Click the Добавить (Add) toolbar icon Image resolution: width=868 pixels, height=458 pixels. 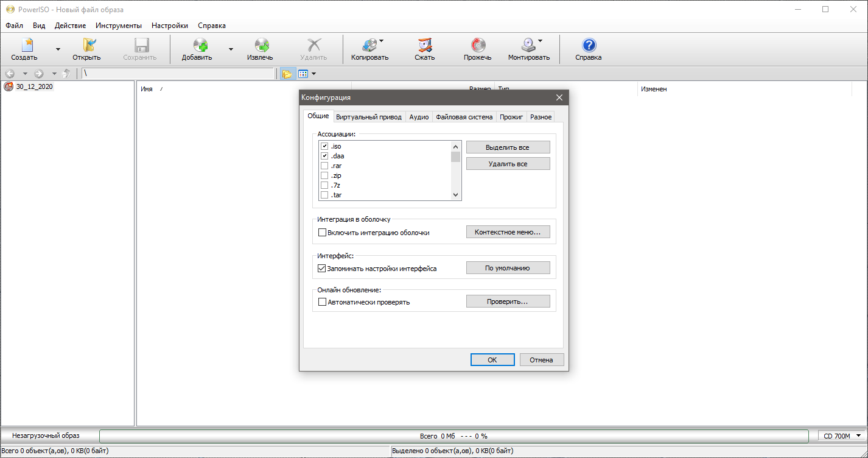[200, 46]
